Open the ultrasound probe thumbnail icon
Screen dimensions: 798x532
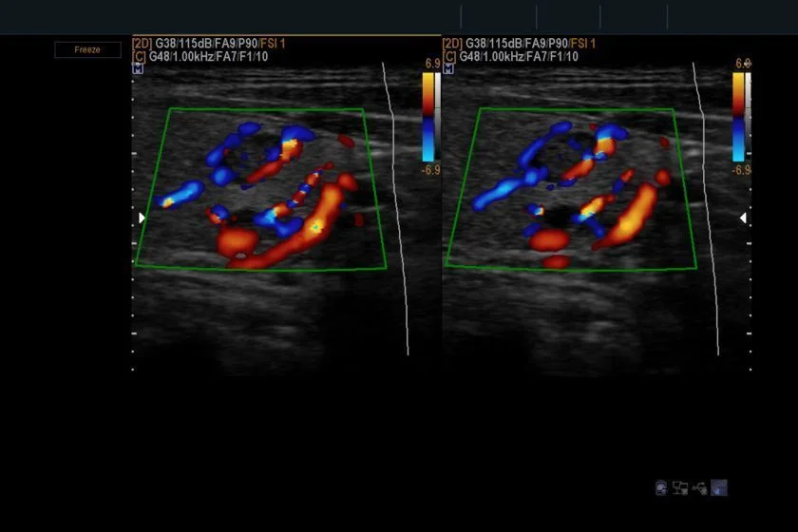(x=719, y=487)
